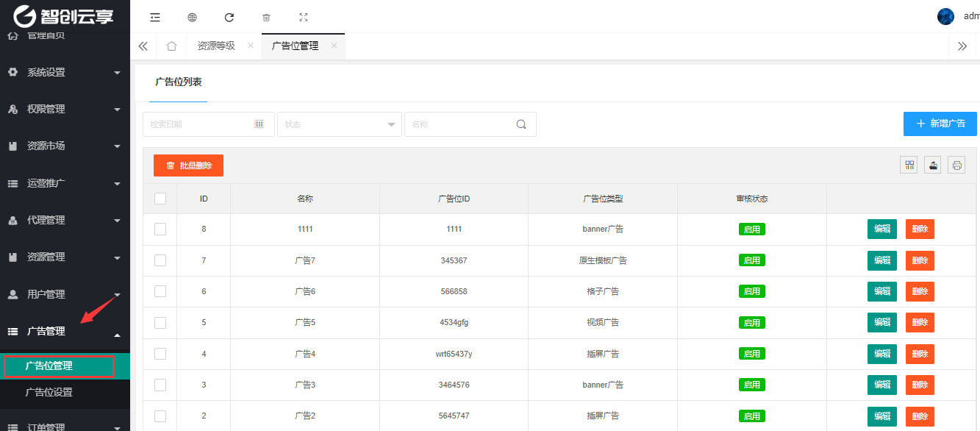Screen dimensions: 980x431
Task: Switch to the 资源等级 tab
Action: click(x=216, y=46)
